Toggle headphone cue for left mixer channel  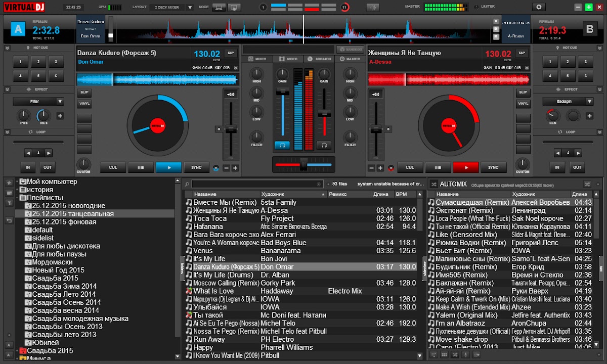(x=282, y=145)
